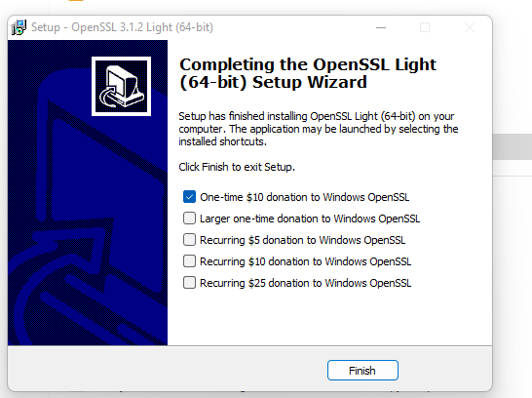Uncheck the One-time $10 donation checkbox
532x398 pixels.
point(189,197)
